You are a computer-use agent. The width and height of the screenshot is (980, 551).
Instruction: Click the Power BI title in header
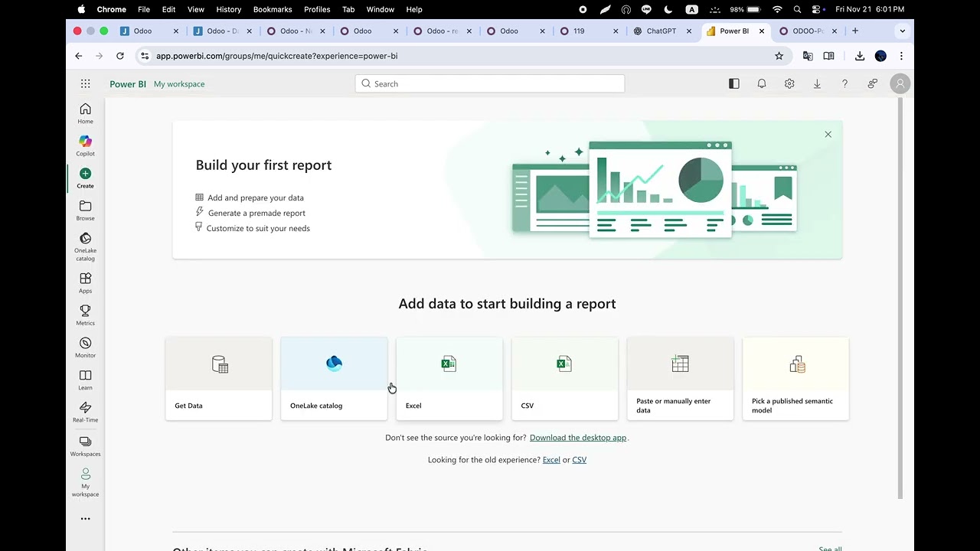128,84
